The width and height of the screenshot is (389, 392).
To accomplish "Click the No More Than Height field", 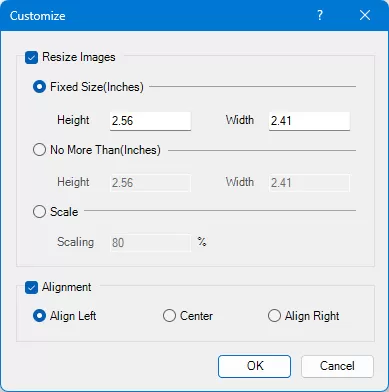I will tap(150, 183).
